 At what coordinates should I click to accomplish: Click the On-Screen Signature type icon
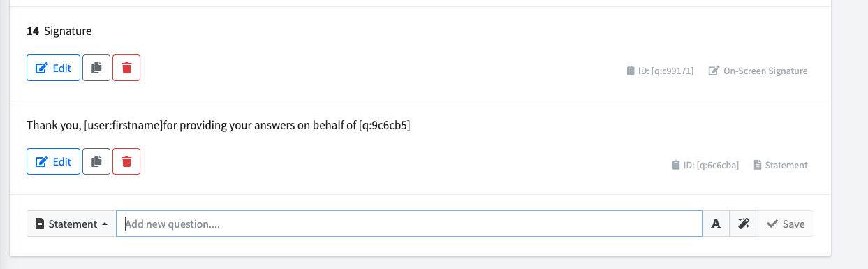[714, 71]
